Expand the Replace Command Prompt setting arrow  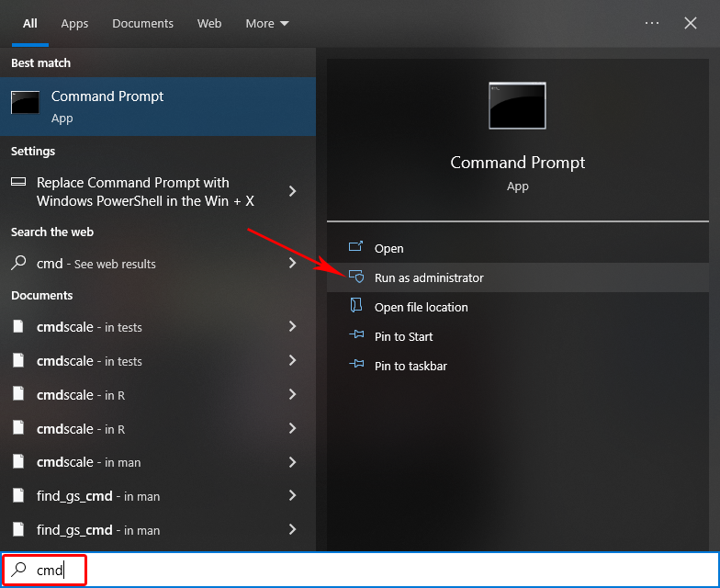[x=292, y=191]
